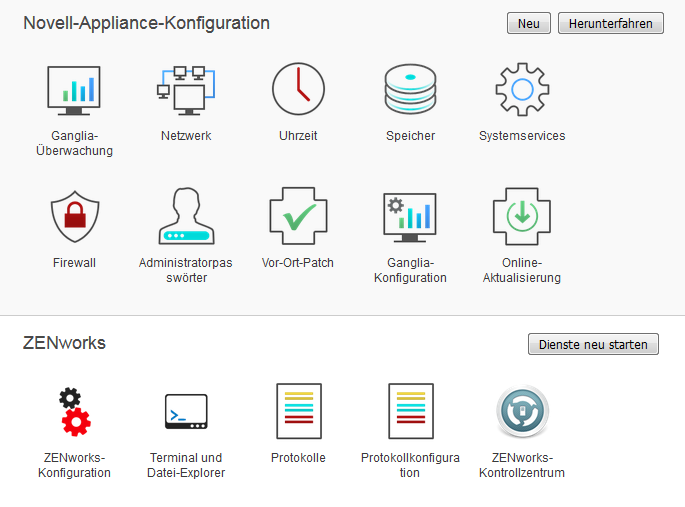Viewport: 685px width, 507px height.
Task: Click the Systemservices label text
Action: click(x=522, y=136)
